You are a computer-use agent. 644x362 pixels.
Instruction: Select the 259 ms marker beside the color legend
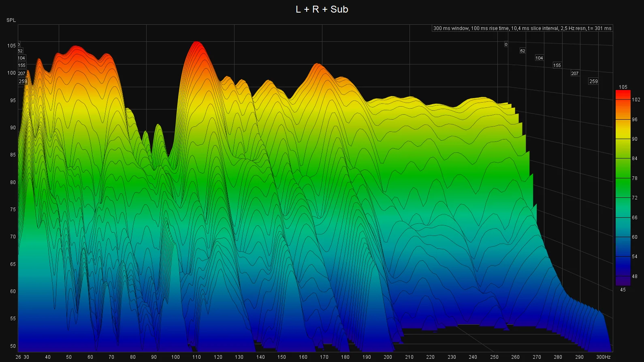pos(593,81)
